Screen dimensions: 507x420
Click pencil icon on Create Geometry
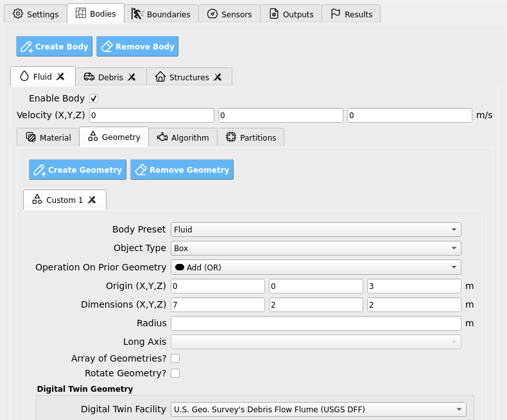[40, 170]
